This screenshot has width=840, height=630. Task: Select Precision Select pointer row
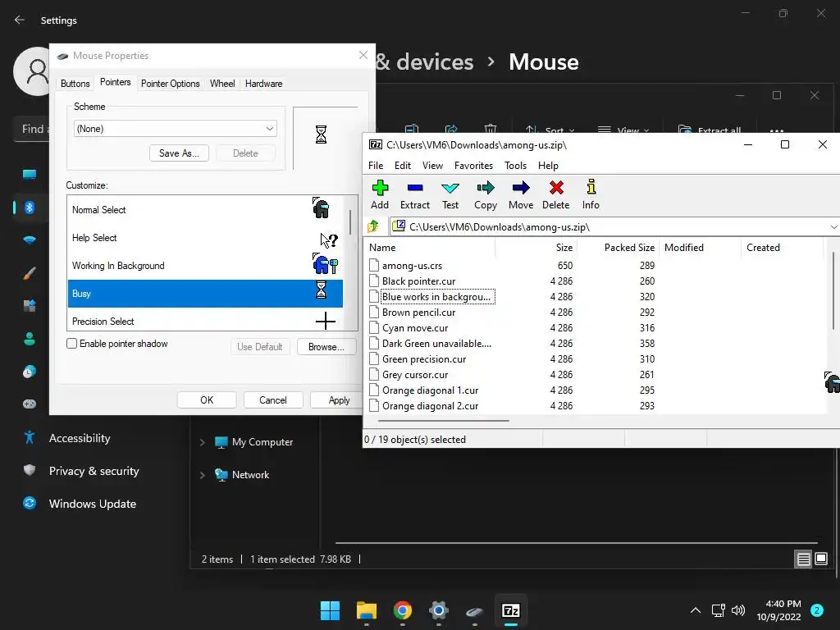point(205,321)
